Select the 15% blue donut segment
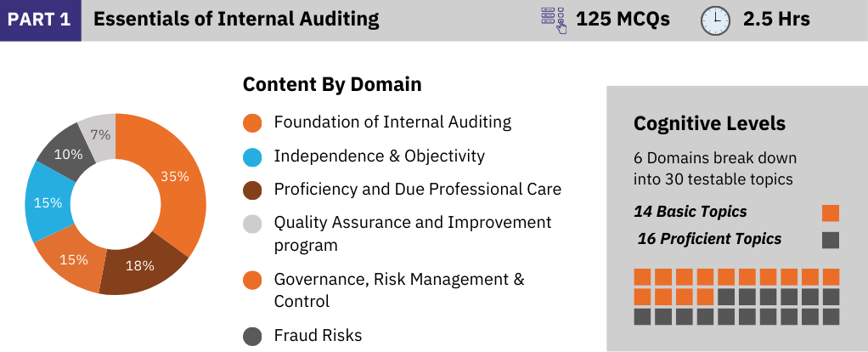 [48, 202]
